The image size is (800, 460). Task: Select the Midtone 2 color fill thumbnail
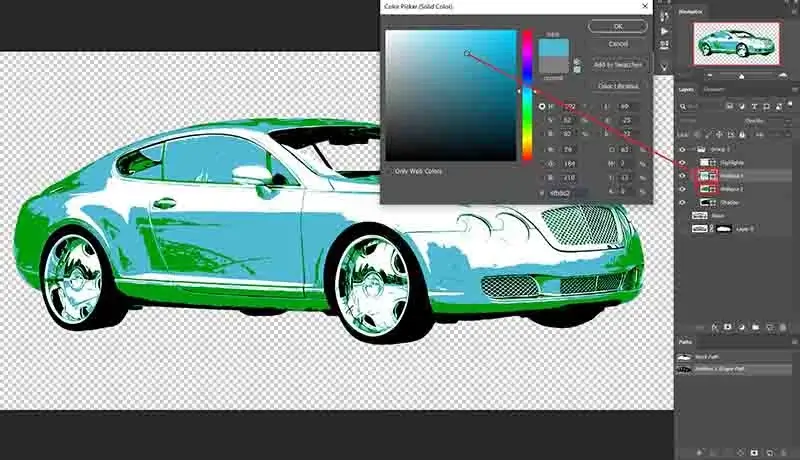point(704,189)
